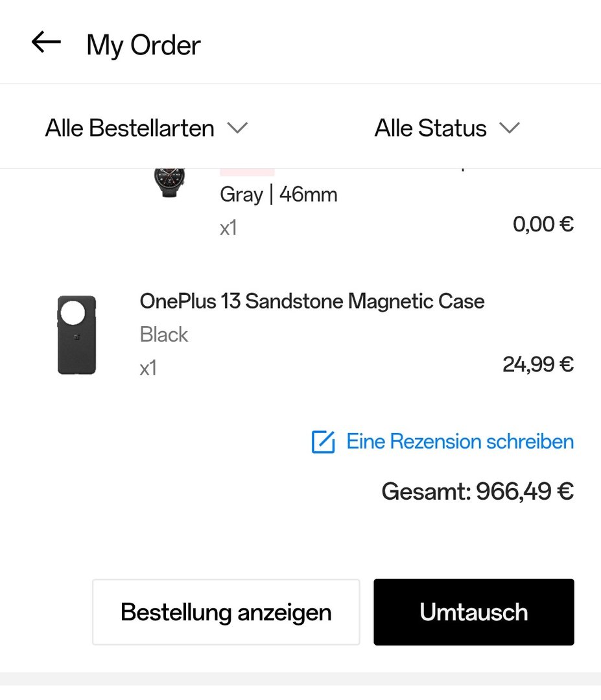Tap the 0,00 € watch price
The height and width of the screenshot is (700, 601).
(543, 224)
